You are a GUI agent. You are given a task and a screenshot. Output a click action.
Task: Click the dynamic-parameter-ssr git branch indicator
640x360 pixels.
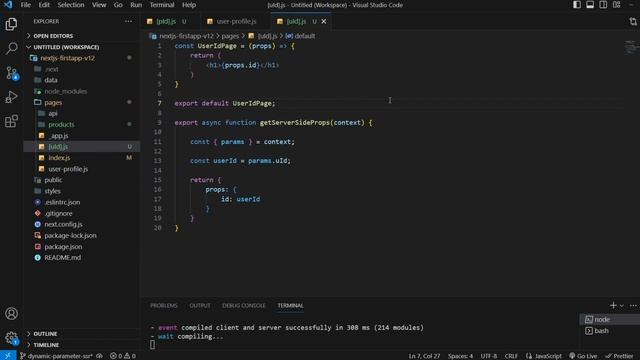pyautogui.click(x=57, y=356)
